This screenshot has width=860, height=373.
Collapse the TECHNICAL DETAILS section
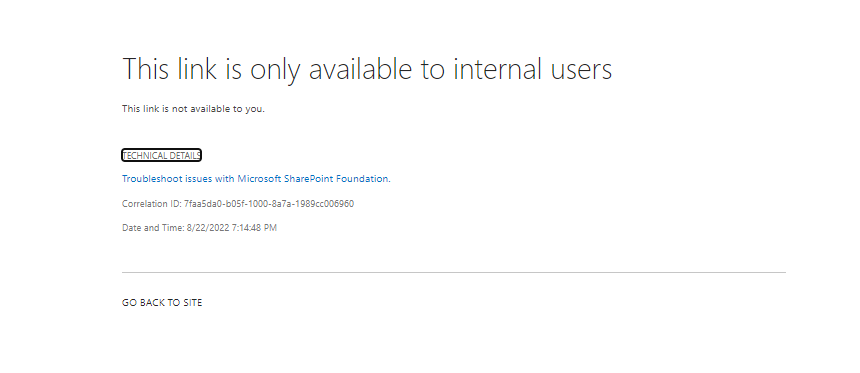click(161, 155)
